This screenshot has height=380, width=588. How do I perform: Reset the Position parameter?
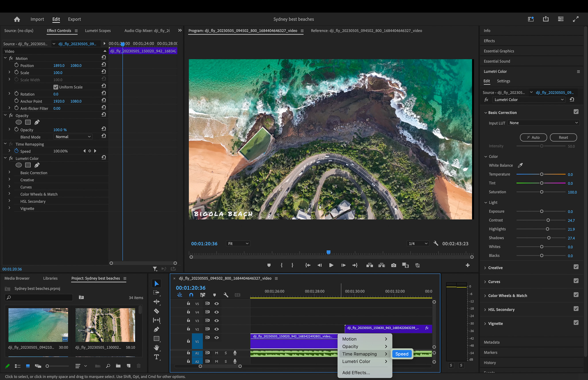click(x=104, y=65)
